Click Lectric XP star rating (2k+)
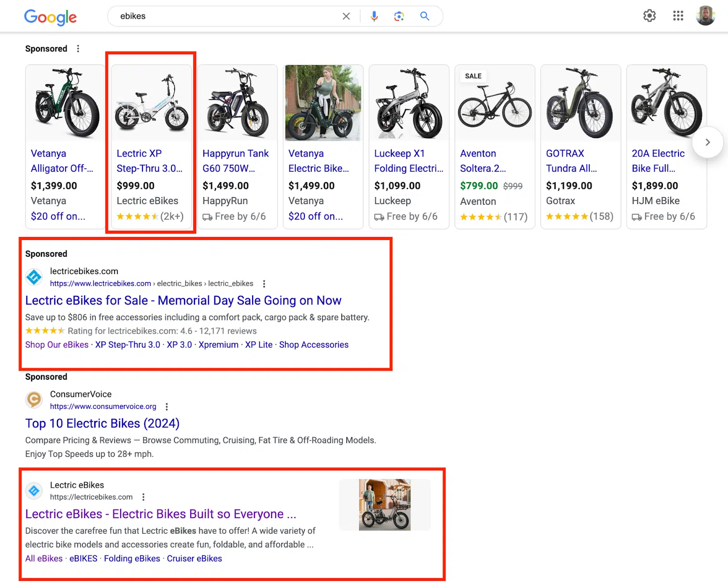The height and width of the screenshot is (585, 728). [x=150, y=216]
